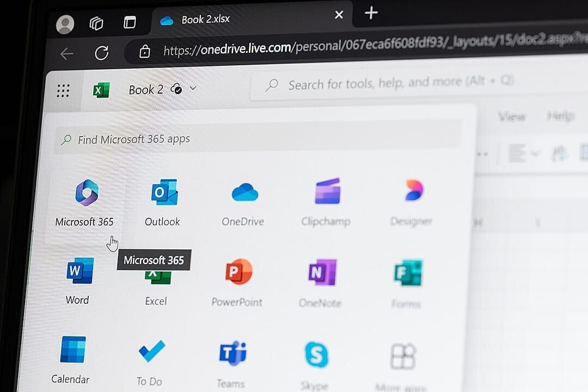Open the OneNote app icon

pyautogui.click(x=322, y=272)
